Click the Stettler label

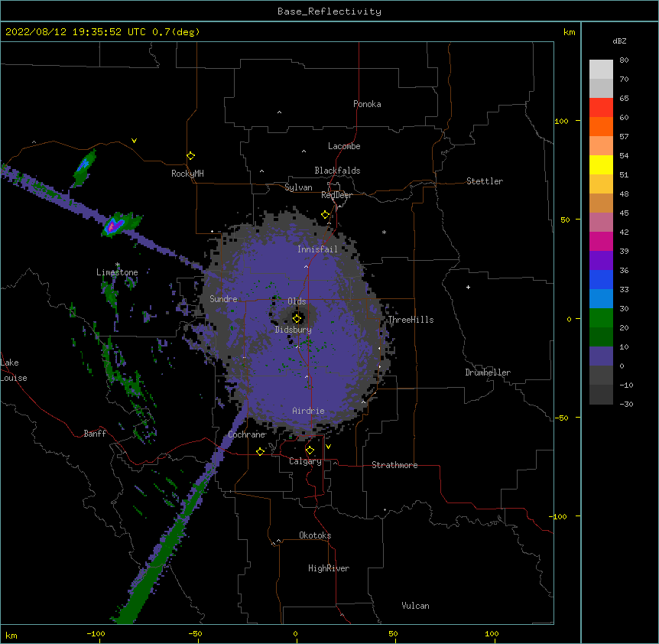tap(485, 181)
